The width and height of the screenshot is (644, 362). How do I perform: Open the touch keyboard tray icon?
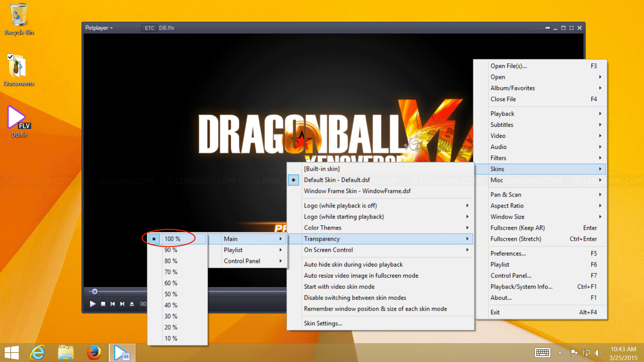[x=542, y=353]
